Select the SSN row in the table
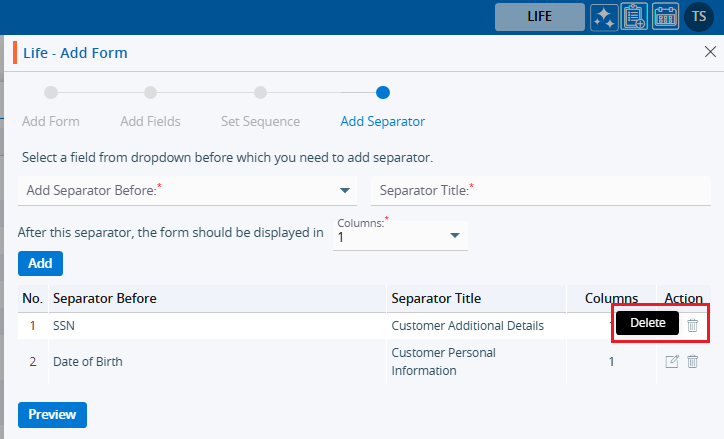Viewport: 724px width, 439px height. pos(200,326)
